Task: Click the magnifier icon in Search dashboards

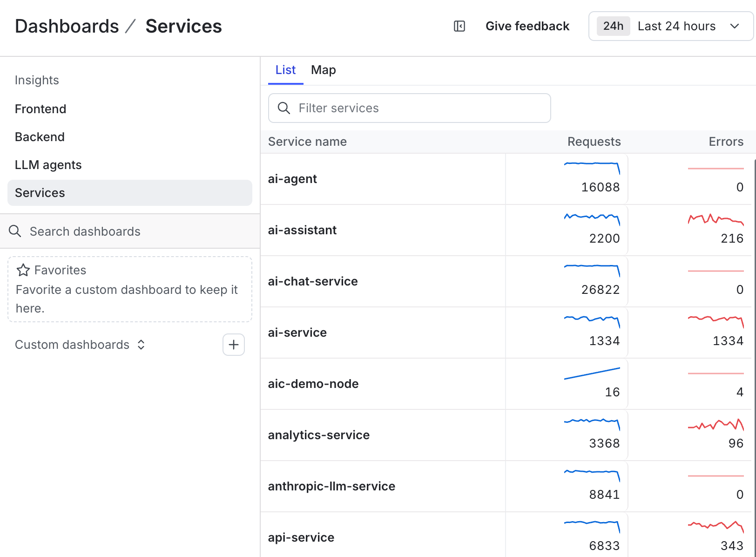Action: (x=15, y=231)
